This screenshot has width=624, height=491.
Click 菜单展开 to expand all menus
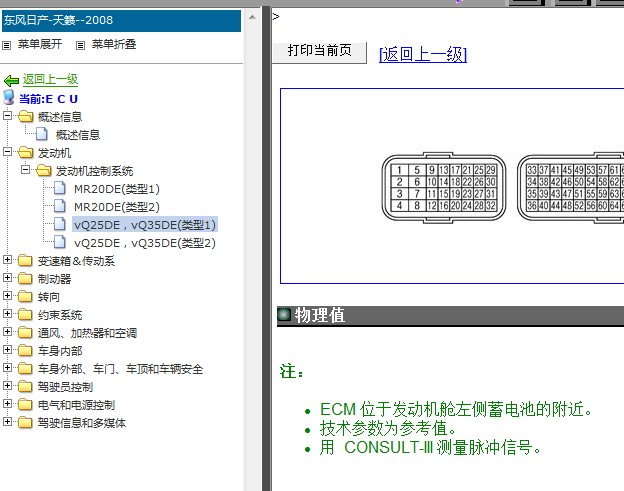tap(40, 44)
